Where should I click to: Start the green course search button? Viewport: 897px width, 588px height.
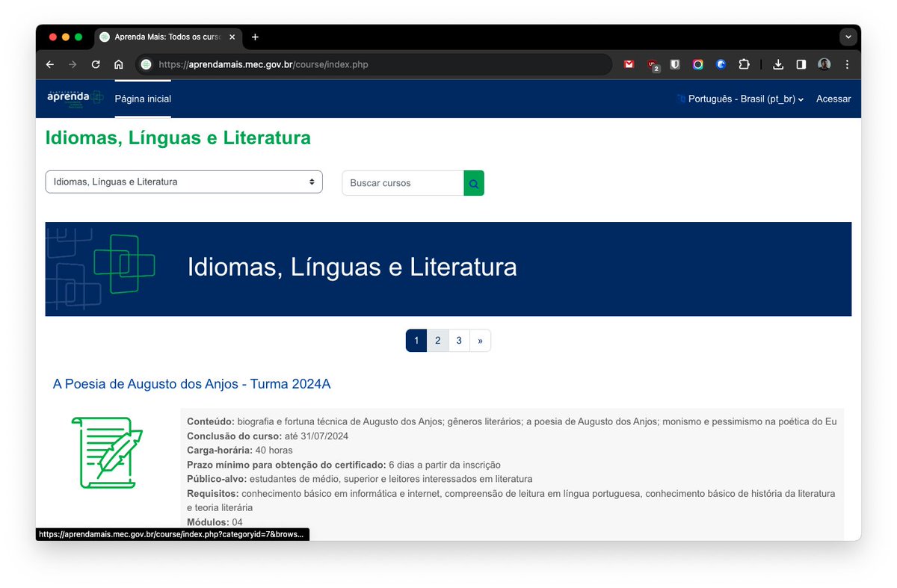click(473, 182)
